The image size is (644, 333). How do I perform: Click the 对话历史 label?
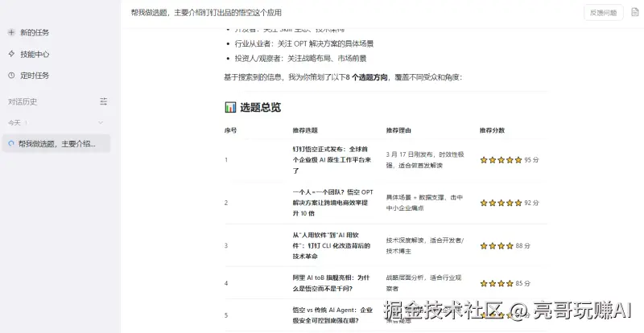[23, 101]
